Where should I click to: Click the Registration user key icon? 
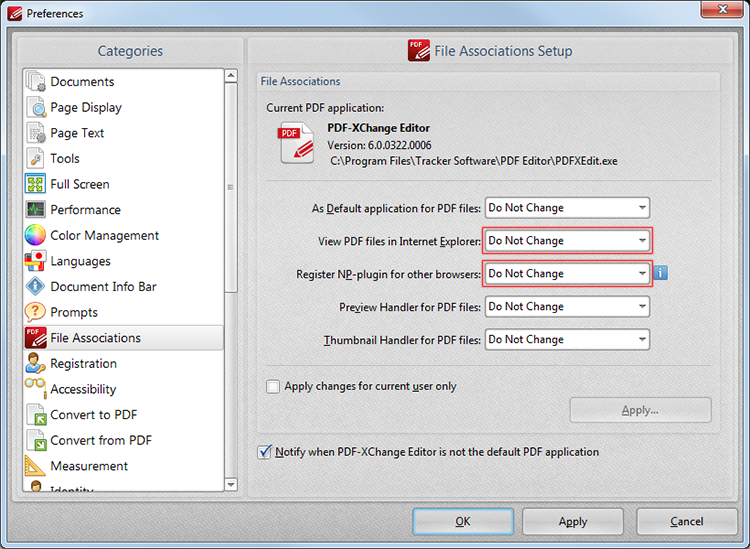[x=35, y=363]
